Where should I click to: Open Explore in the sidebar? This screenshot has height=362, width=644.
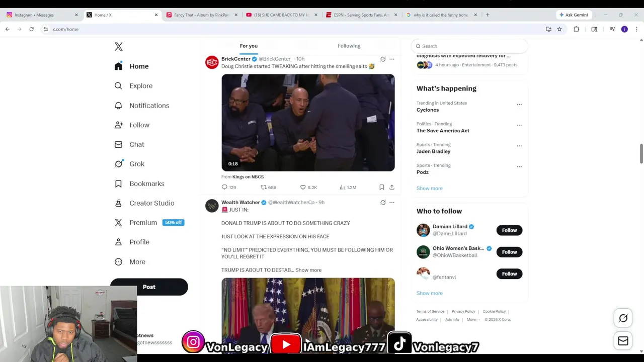coord(134,86)
